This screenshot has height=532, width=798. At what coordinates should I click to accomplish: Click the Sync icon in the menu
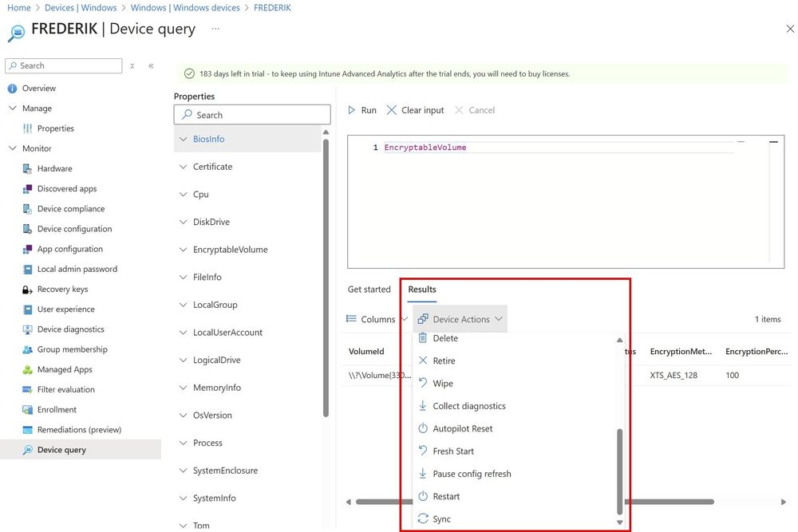coord(422,518)
